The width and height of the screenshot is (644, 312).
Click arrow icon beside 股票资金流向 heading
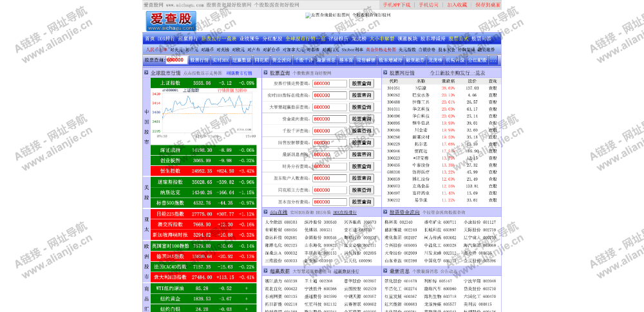[386, 212]
